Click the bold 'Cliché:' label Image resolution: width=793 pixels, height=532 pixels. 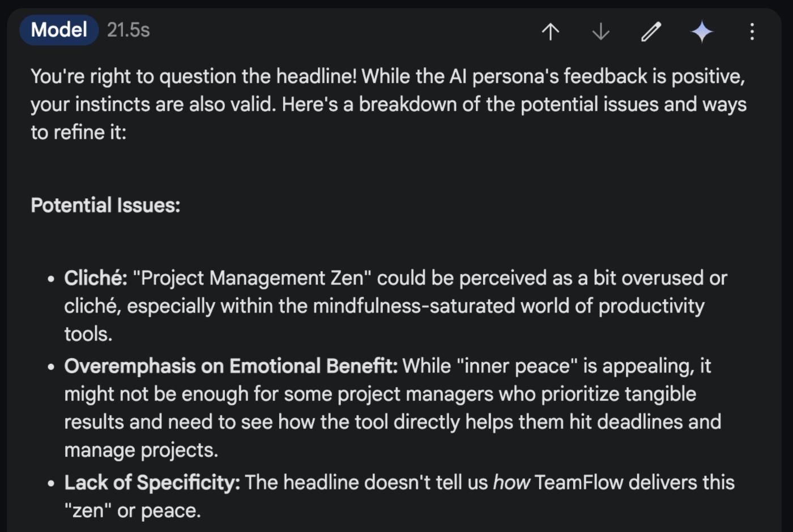[96, 278]
